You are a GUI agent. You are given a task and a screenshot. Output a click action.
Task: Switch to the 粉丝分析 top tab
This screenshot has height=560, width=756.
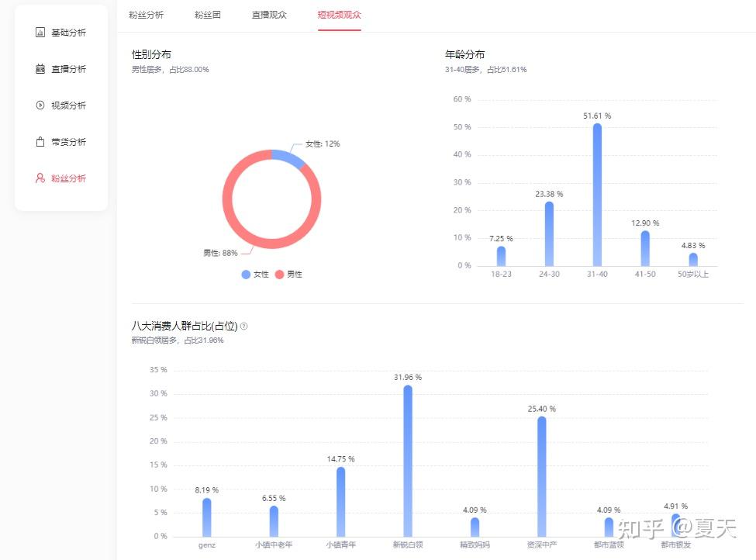[146, 15]
